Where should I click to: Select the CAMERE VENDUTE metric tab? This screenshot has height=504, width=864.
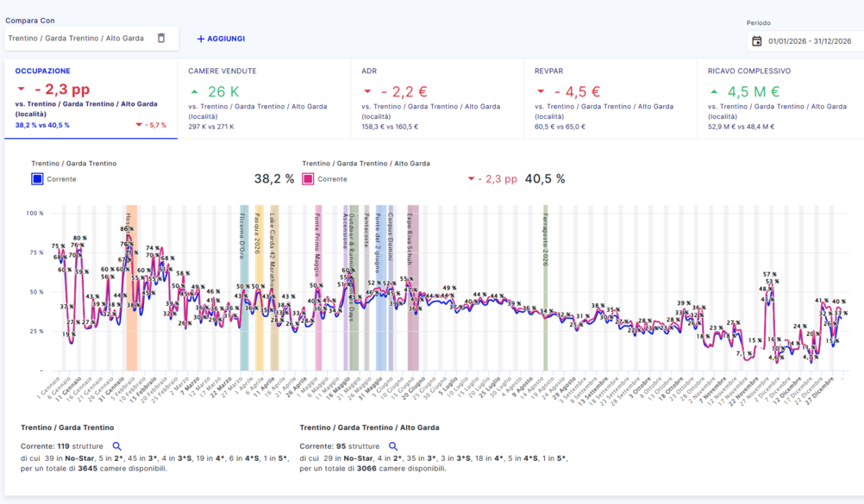pyautogui.click(x=222, y=71)
